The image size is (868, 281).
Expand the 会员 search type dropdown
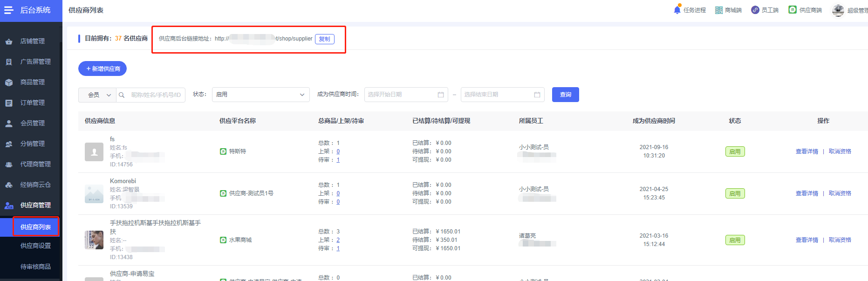tap(97, 95)
